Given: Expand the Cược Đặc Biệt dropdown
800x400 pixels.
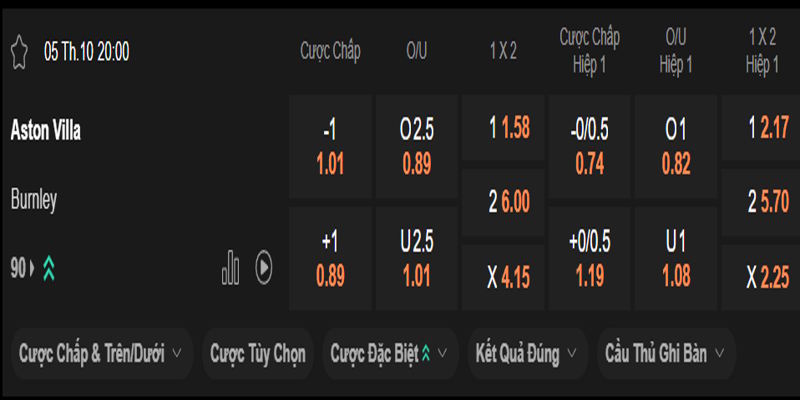Looking at the screenshot, I should [390, 353].
